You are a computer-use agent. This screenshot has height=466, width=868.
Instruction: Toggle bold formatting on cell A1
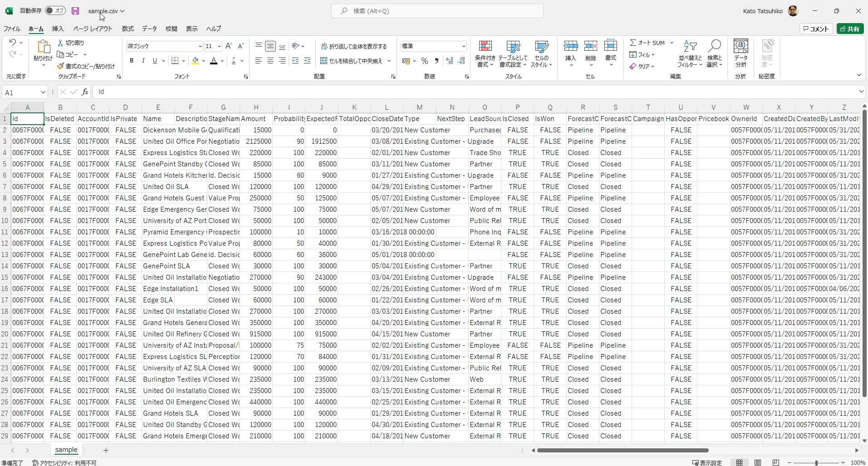(x=131, y=61)
